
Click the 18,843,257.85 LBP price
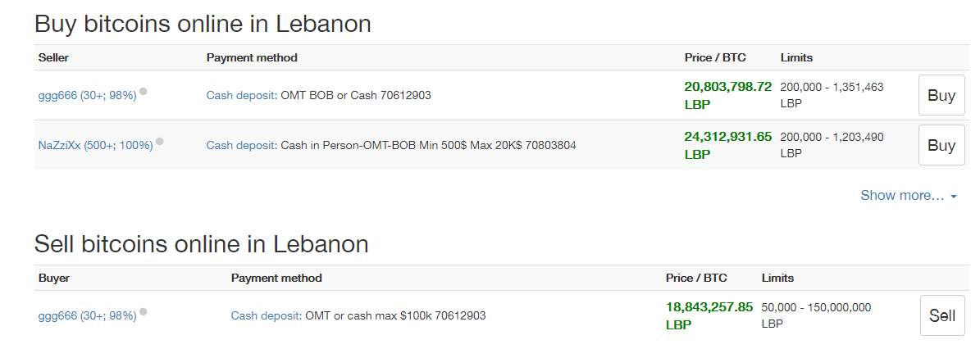(x=709, y=315)
